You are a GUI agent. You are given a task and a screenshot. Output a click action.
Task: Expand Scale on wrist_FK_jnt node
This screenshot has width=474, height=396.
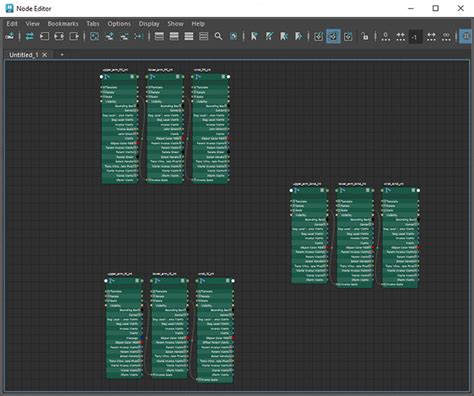[x=195, y=97]
